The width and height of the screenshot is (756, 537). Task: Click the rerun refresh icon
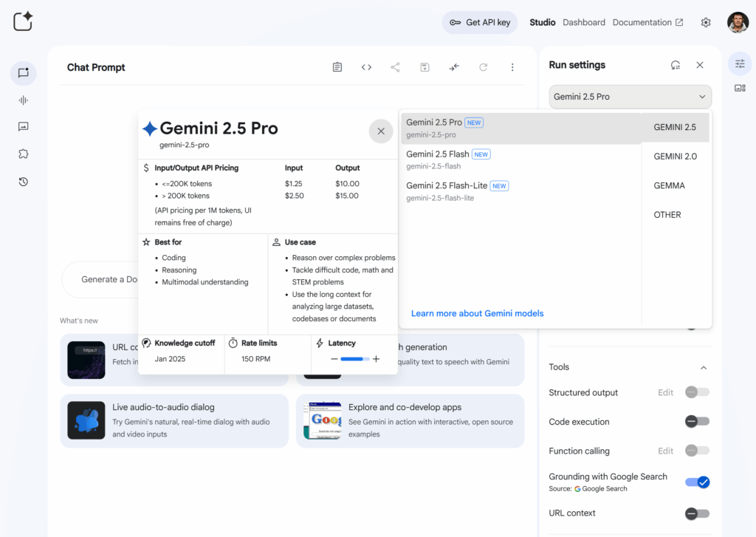tap(483, 67)
